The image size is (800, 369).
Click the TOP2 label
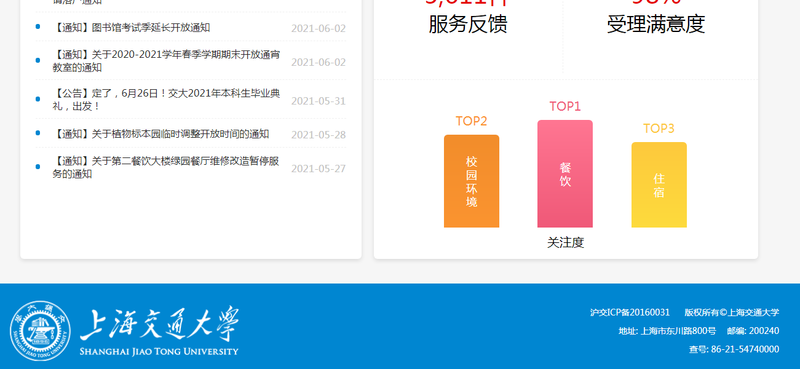tap(471, 121)
